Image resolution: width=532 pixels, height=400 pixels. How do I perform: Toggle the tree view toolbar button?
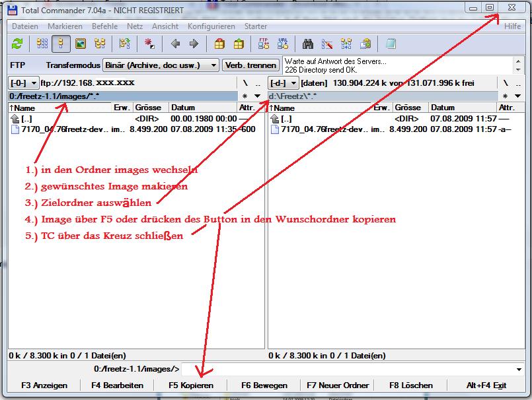click(100, 44)
